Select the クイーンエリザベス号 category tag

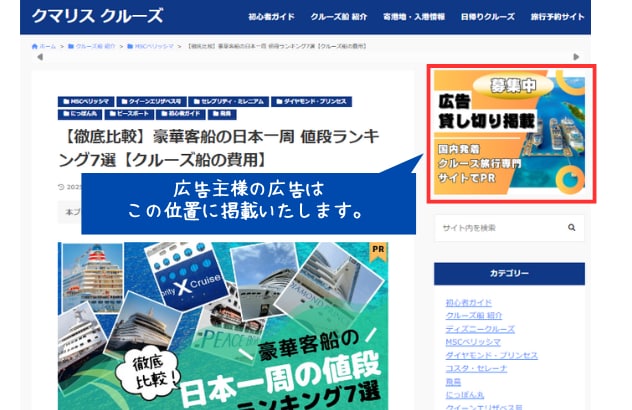[152, 102]
